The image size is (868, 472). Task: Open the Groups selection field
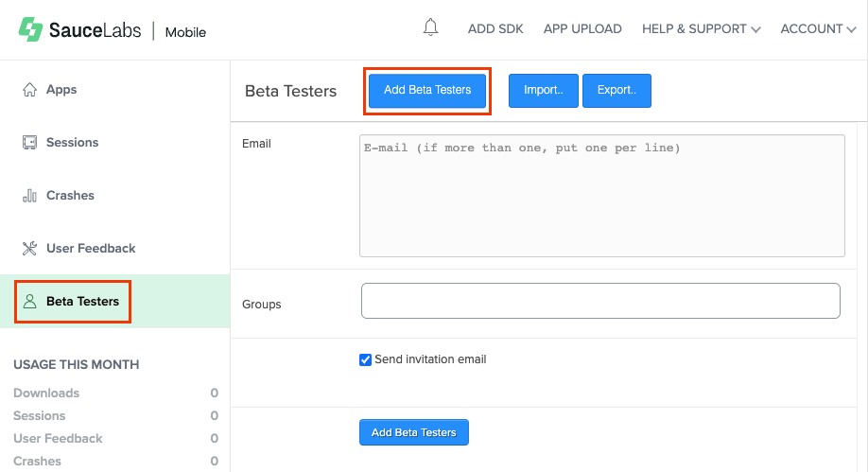[600, 301]
